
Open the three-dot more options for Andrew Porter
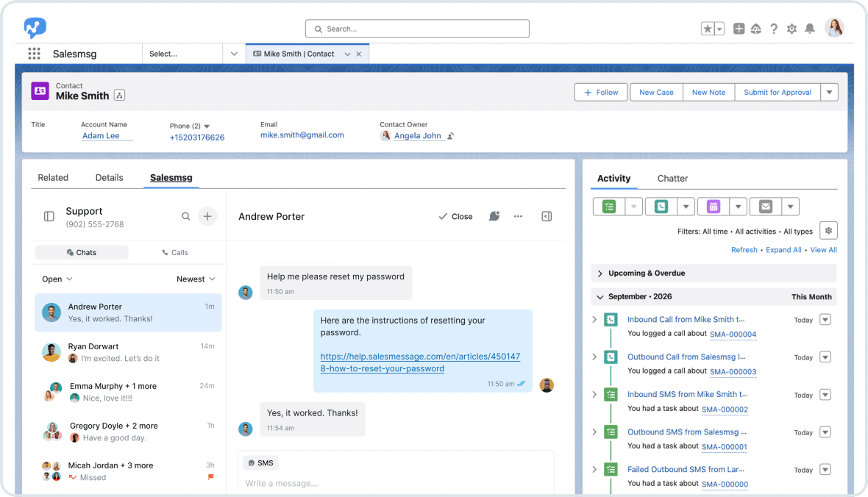pos(518,216)
